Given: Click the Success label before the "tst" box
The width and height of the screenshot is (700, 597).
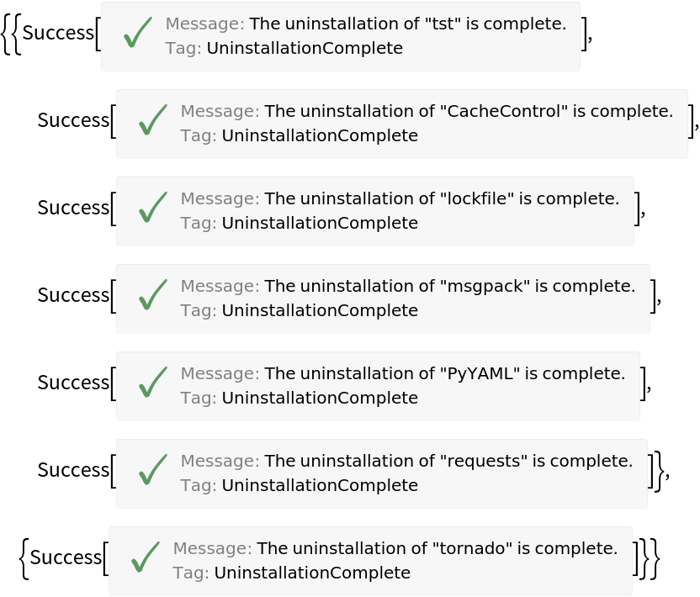Looking at the screenshot, I should [x=58, y=34].
